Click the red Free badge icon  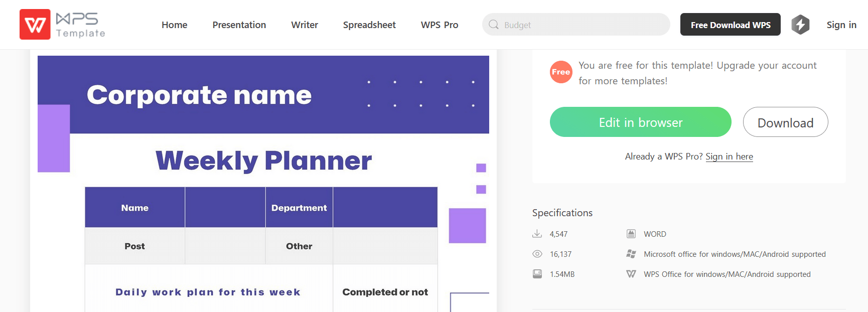point(561,72)
